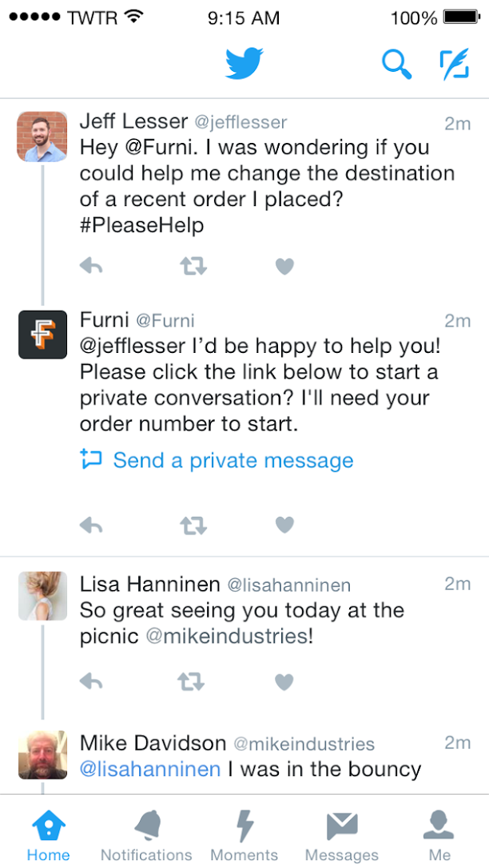
Task: Open the Me profile tab
Action: coord(439,835)
